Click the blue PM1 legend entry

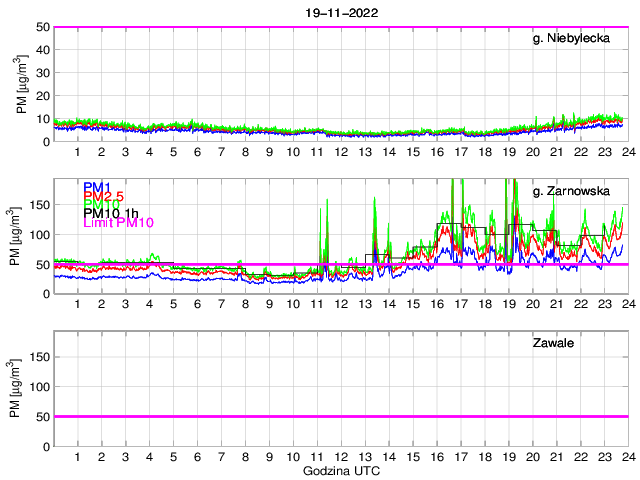click(x=97, y=187)
